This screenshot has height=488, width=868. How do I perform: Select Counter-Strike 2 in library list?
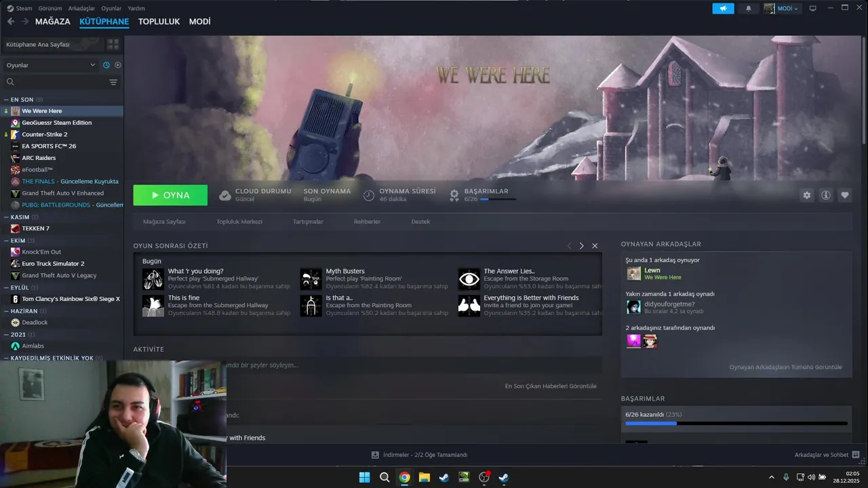pyautogui.click(x=62, y=134)
